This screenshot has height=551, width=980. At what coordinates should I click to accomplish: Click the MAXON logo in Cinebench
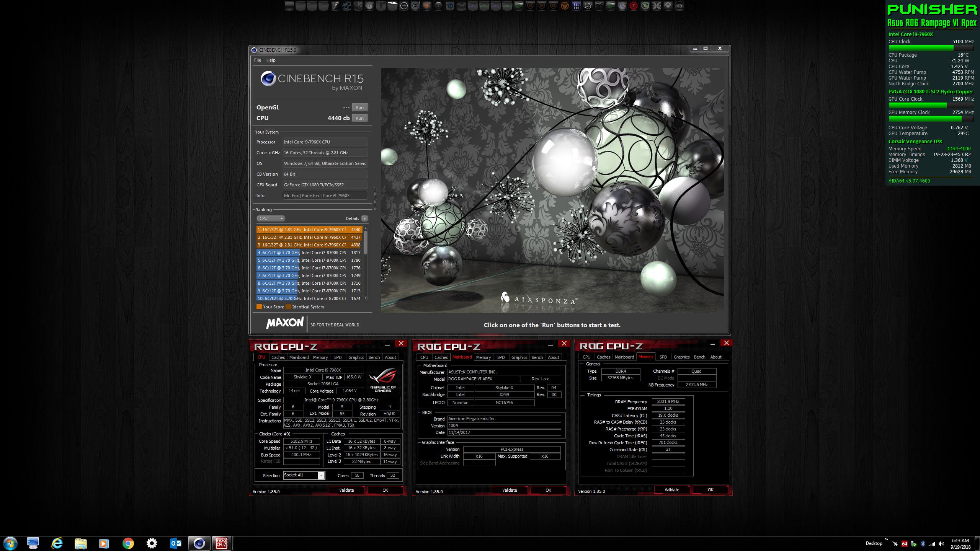point(285,323)
